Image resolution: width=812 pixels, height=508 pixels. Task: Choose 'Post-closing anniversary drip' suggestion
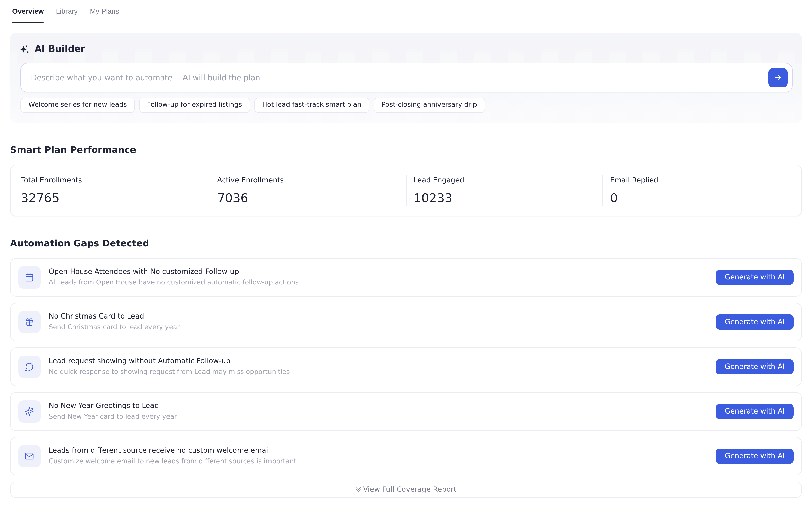point(429,105)
